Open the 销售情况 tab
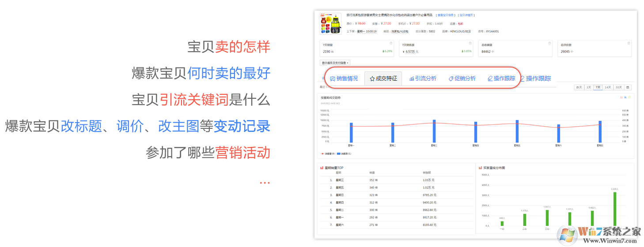Viewport: 644px width, 247px height. [x=344, y=79]
